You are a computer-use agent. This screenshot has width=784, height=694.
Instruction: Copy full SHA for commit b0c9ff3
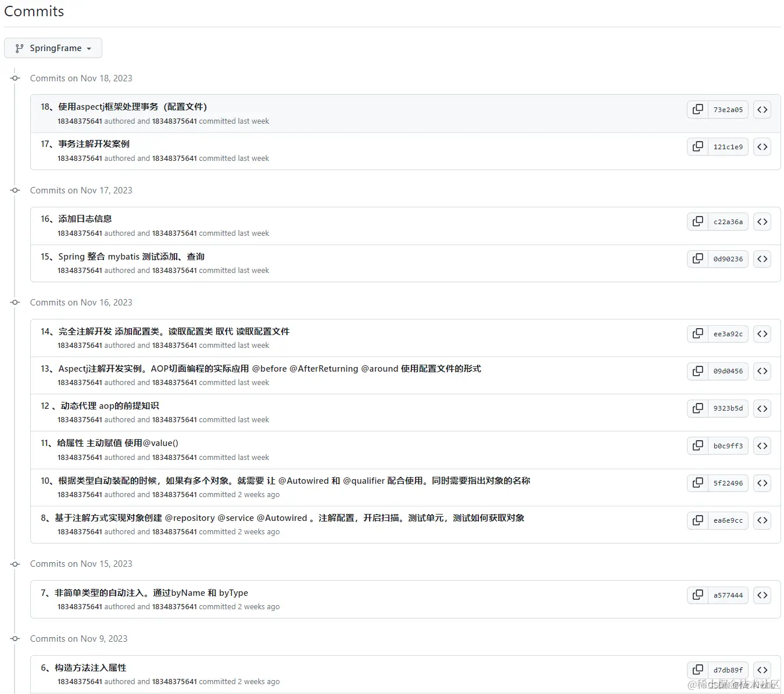[697, 445]
